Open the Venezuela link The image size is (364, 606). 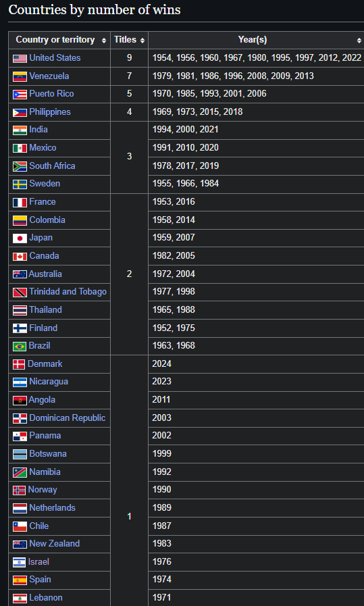click(x=49, y=76)
